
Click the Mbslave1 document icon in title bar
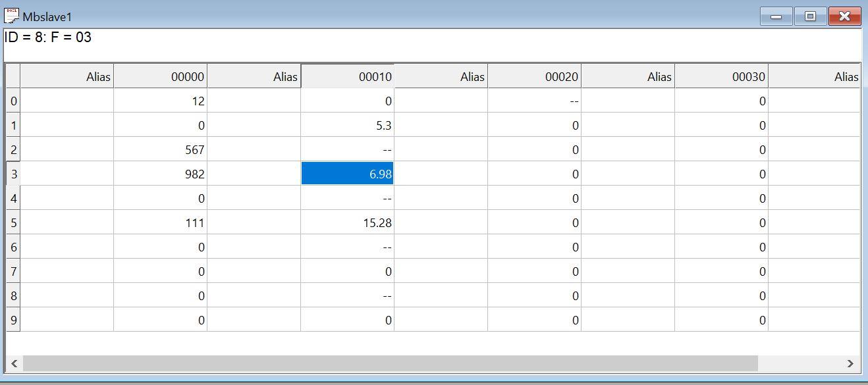pyautogui.click(x=12, y=14)
